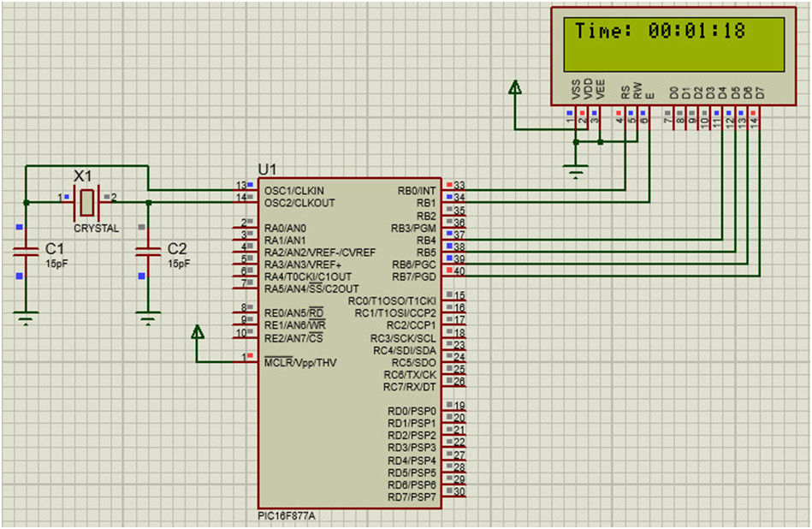The image size is (812, 529).
Task: Click the 15pF value label of C1
Action: pos(56,264)
